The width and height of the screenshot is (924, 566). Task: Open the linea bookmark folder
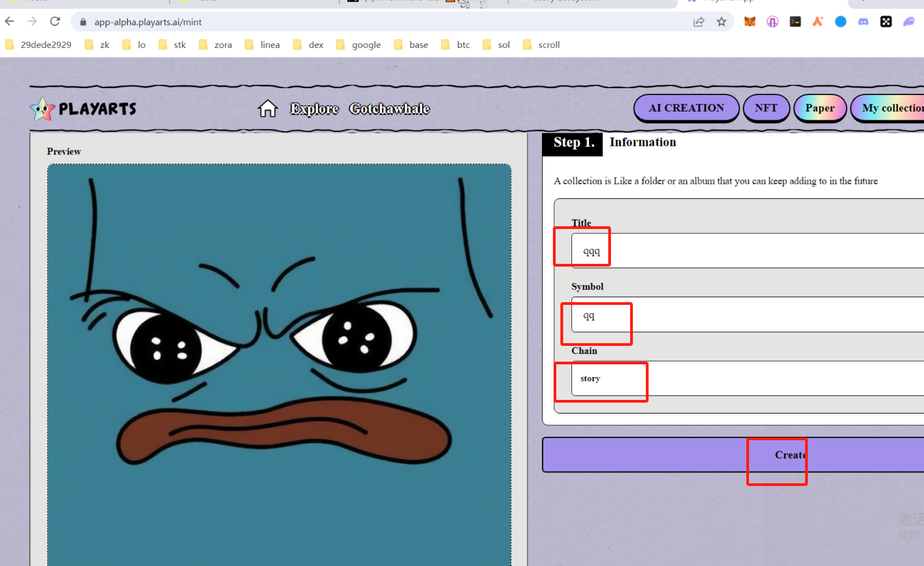tap(262, 45)
